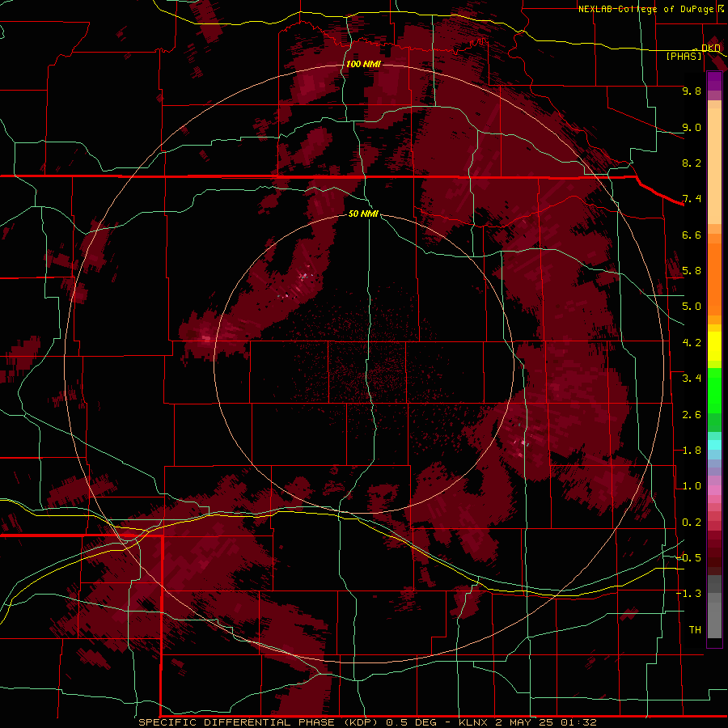Click the -1.3 value on the color scale

coord(688,594)
